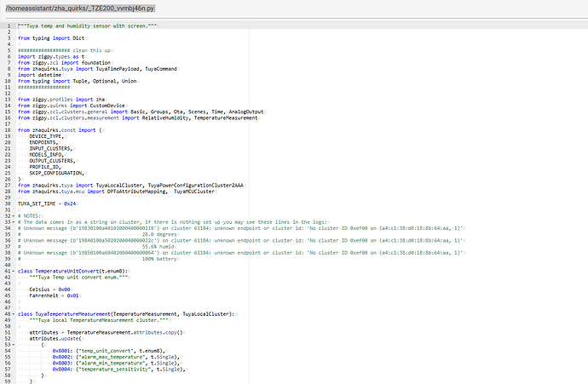
Task: Click 'RelativeHumidity, TemperatureMeasurement' import line
Action: click(137, 118)
